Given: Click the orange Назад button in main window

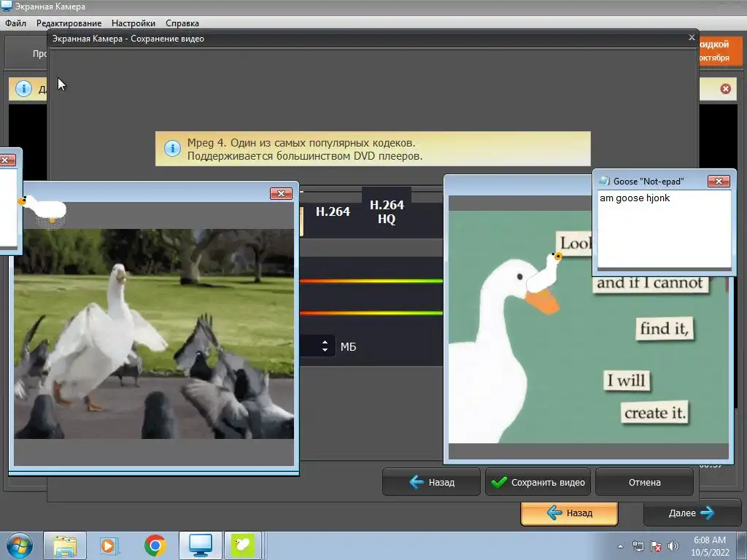Looking at the screenshot, I should tap(569, 513).
